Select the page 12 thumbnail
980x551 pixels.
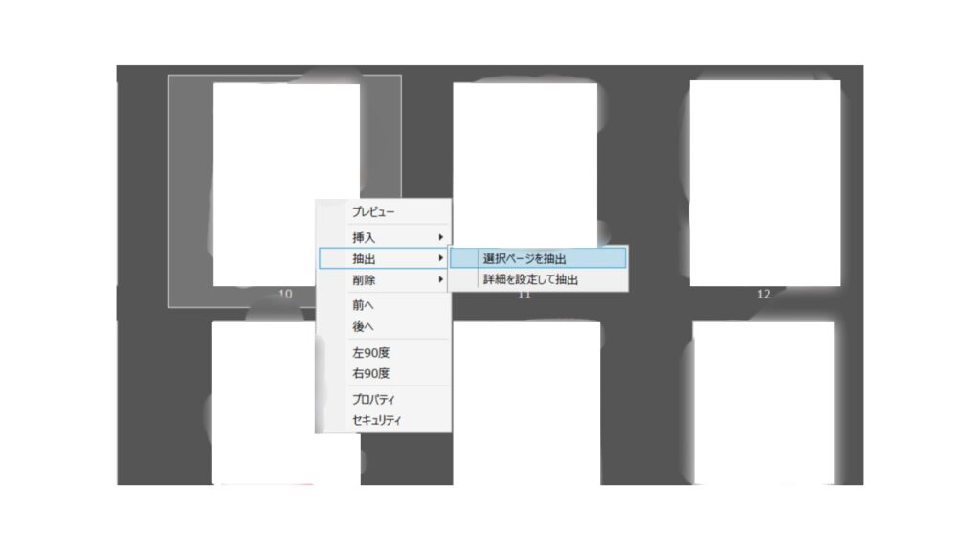(x=765, y=184)
